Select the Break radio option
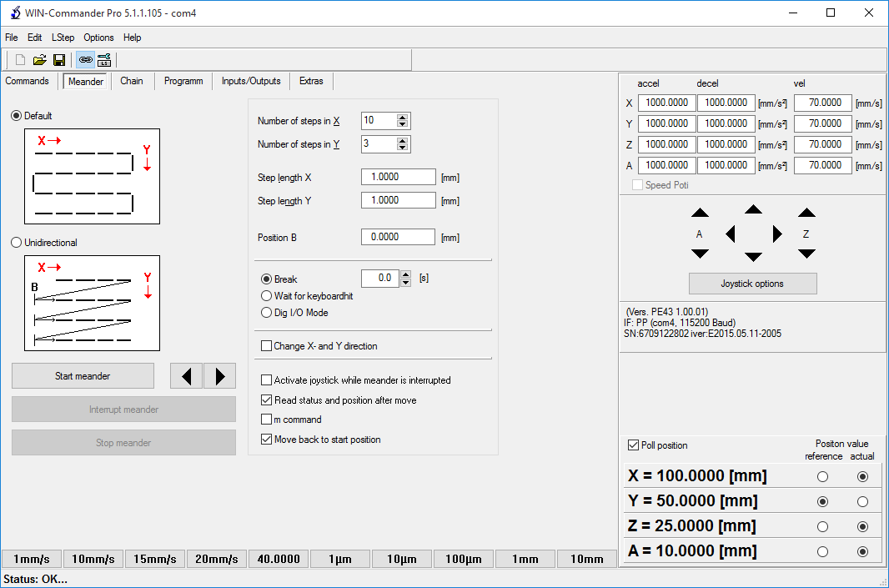 [x=267, y=279]
